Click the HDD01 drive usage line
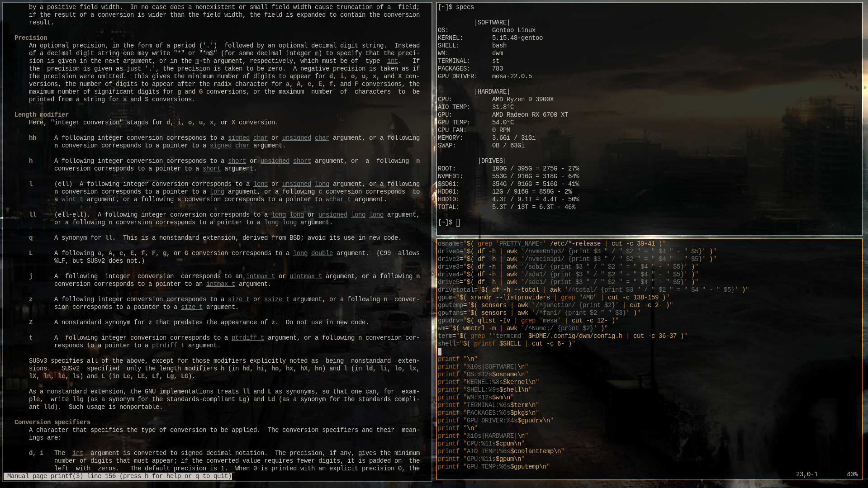Image resolution: width=868 pixels, height=488 pixels. coord(505,192)
